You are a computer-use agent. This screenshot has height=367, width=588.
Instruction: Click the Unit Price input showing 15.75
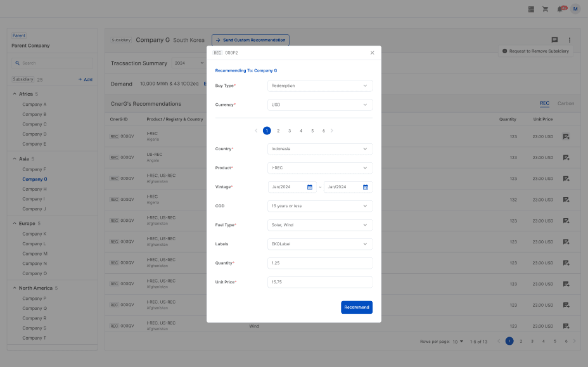pyautogui.click(x=319, y=282)
